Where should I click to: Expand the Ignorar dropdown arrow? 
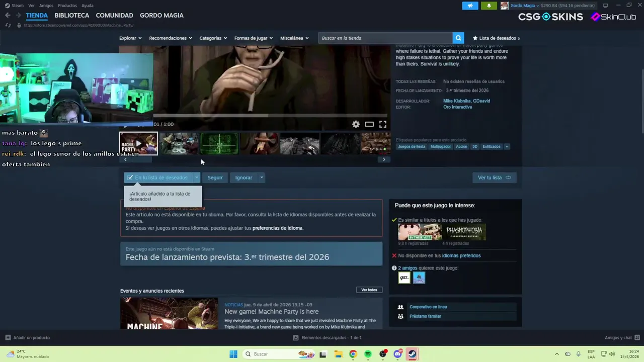click(x=261, y=177)
